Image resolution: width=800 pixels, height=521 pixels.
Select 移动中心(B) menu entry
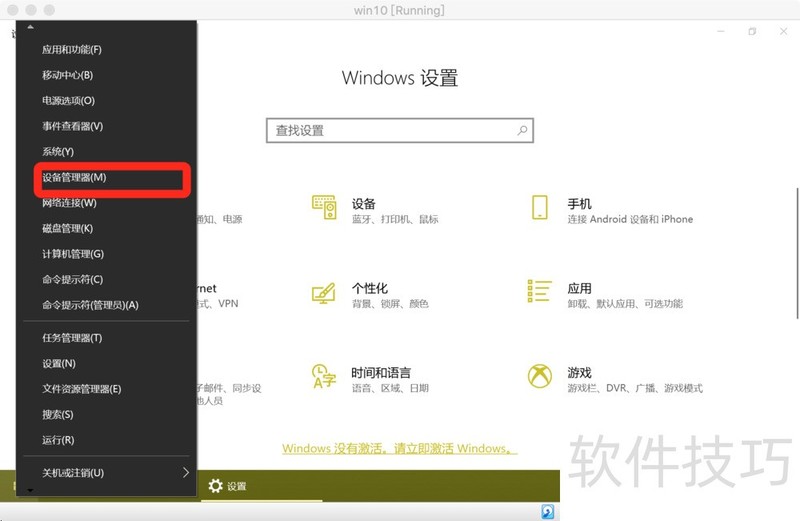coord(106,75)
